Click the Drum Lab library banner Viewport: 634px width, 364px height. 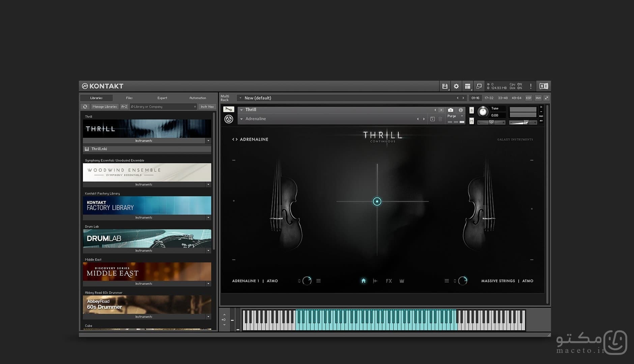coord(147,239)
